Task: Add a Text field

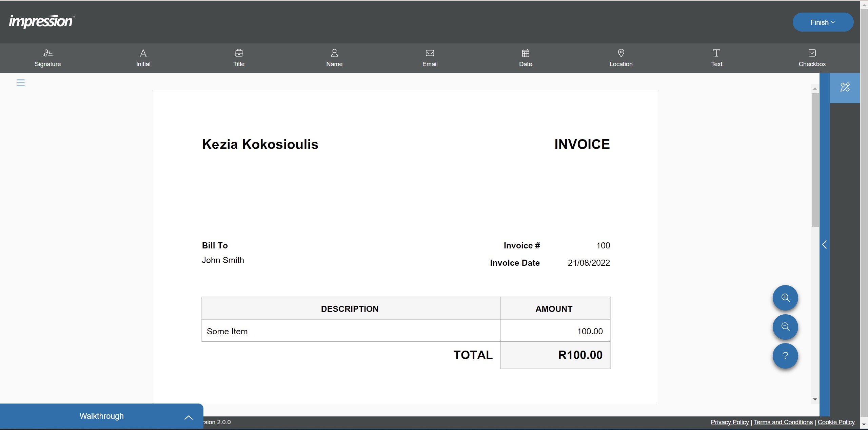Action: (x=716, y=58)
